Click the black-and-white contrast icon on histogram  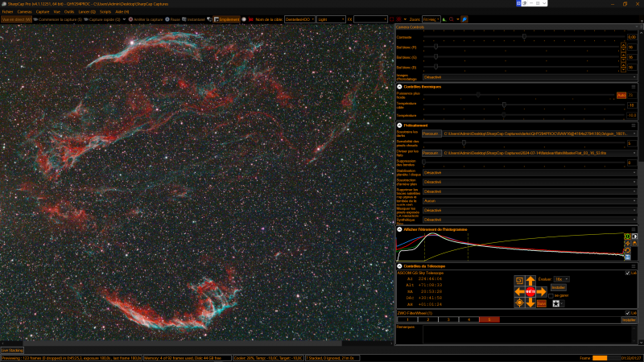point(634,237)
